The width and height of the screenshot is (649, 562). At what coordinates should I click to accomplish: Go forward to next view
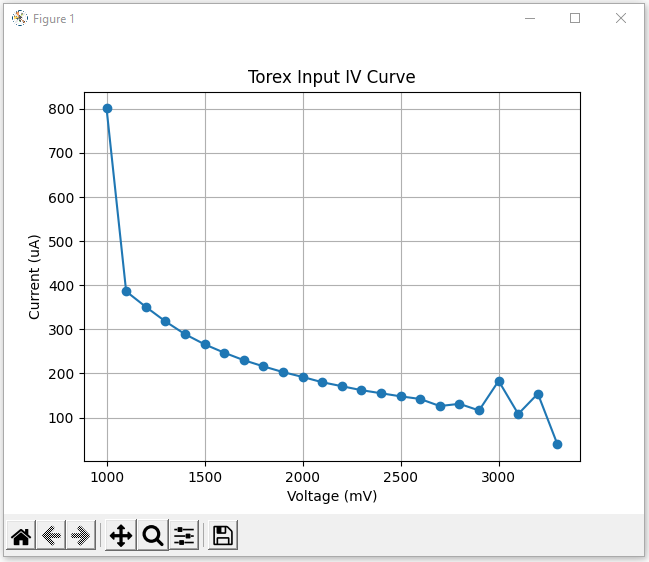81,536
